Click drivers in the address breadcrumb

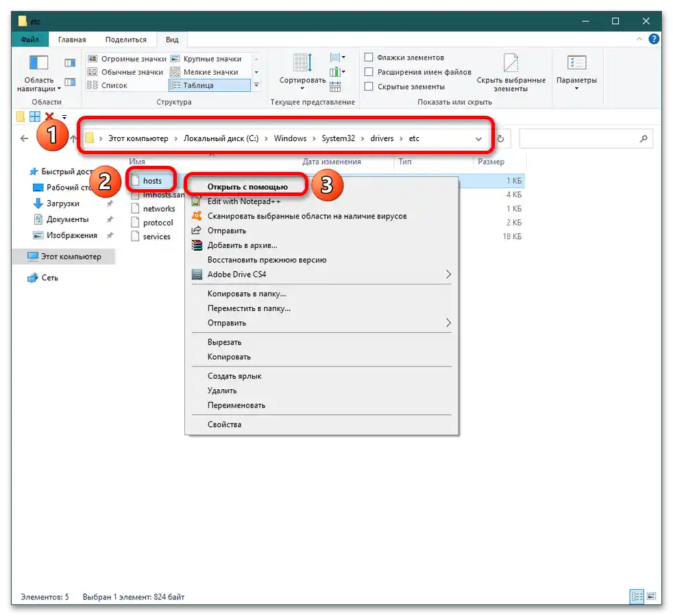tap(382, 138)
